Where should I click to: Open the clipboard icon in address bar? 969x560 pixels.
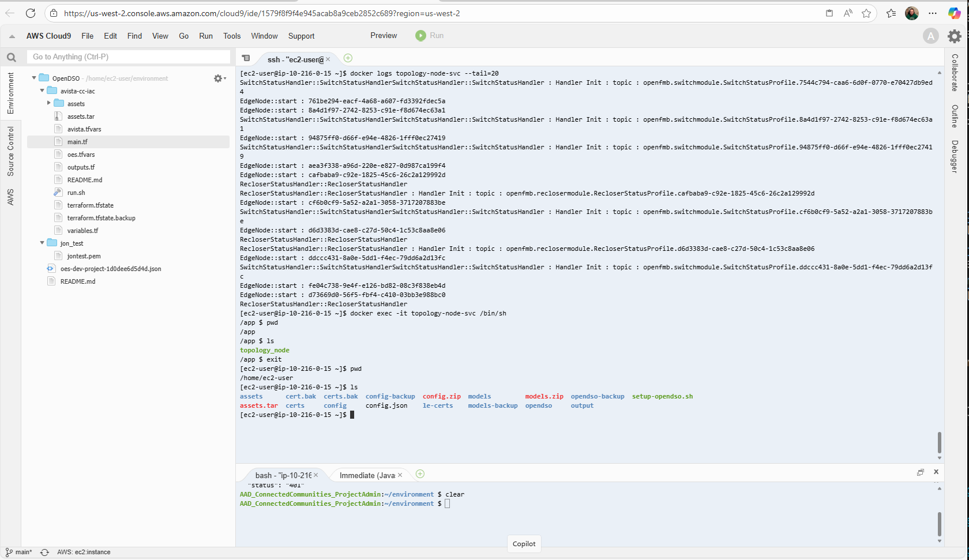829,13
